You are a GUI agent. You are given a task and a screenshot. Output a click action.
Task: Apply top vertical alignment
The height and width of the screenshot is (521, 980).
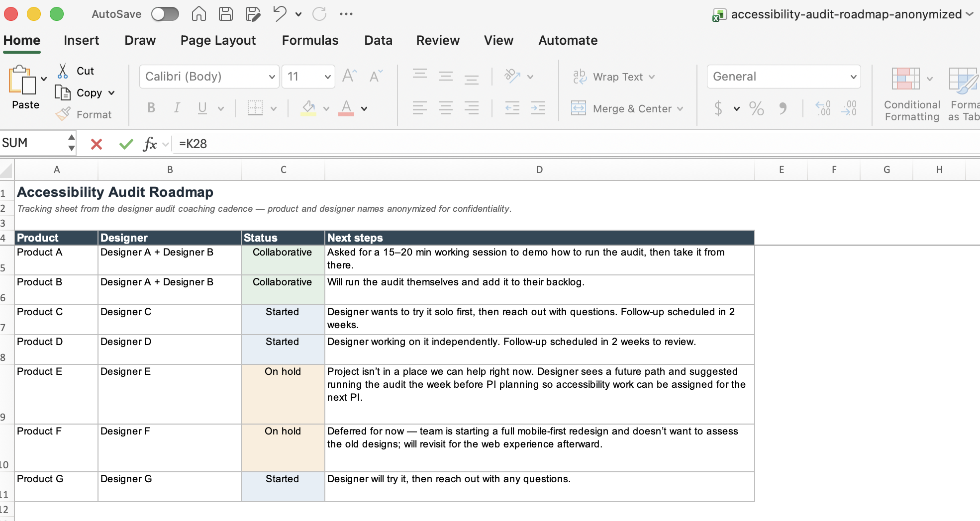coord(420,75)
